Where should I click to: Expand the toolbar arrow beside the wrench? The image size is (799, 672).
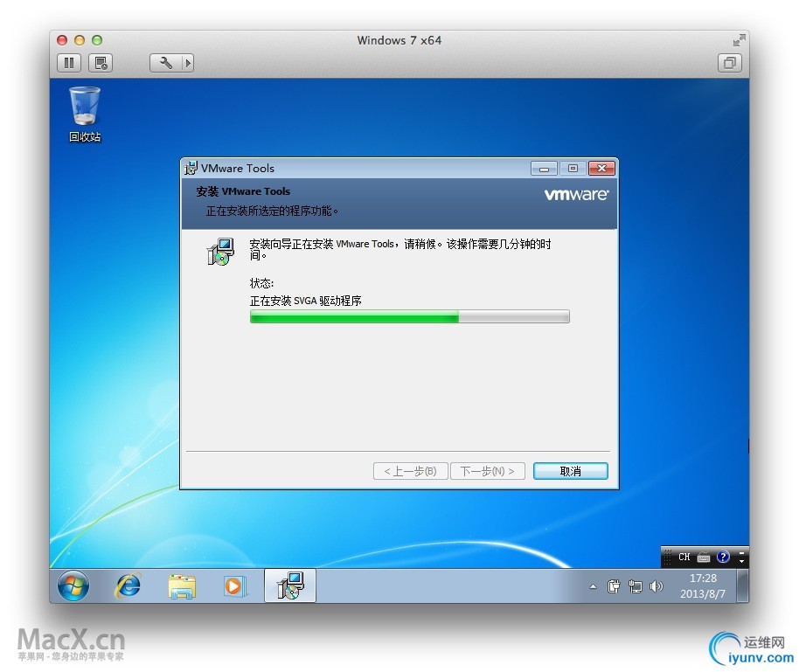[188, 63]
